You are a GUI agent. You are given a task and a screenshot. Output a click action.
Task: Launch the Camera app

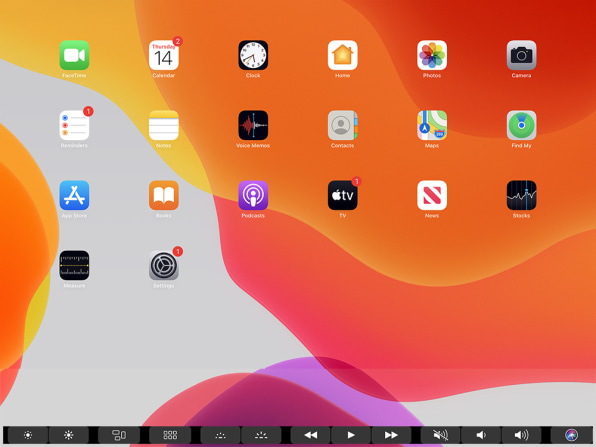[x=522, y=55]
